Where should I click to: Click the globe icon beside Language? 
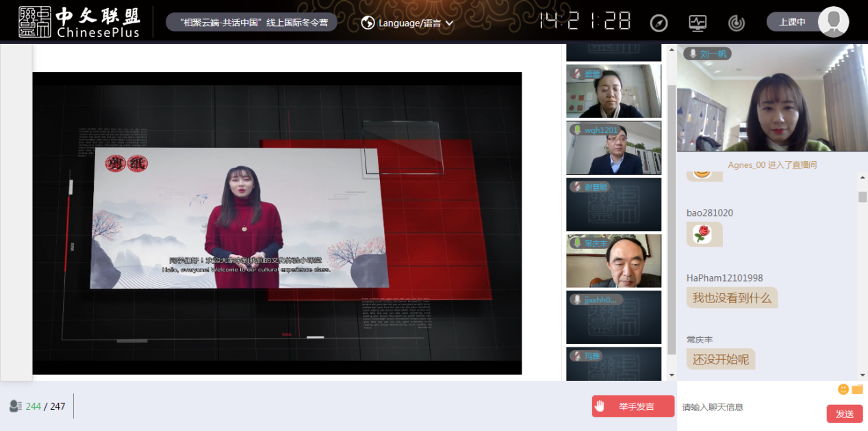[368, 23]
